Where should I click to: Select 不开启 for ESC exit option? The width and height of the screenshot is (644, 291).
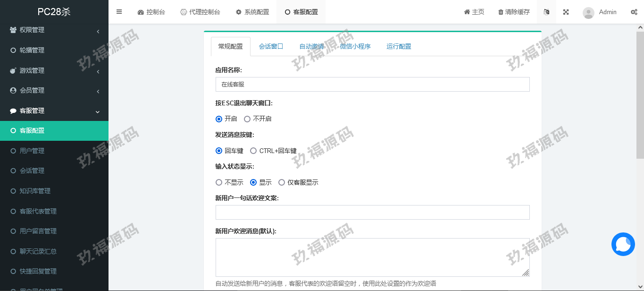pos(247,119)
